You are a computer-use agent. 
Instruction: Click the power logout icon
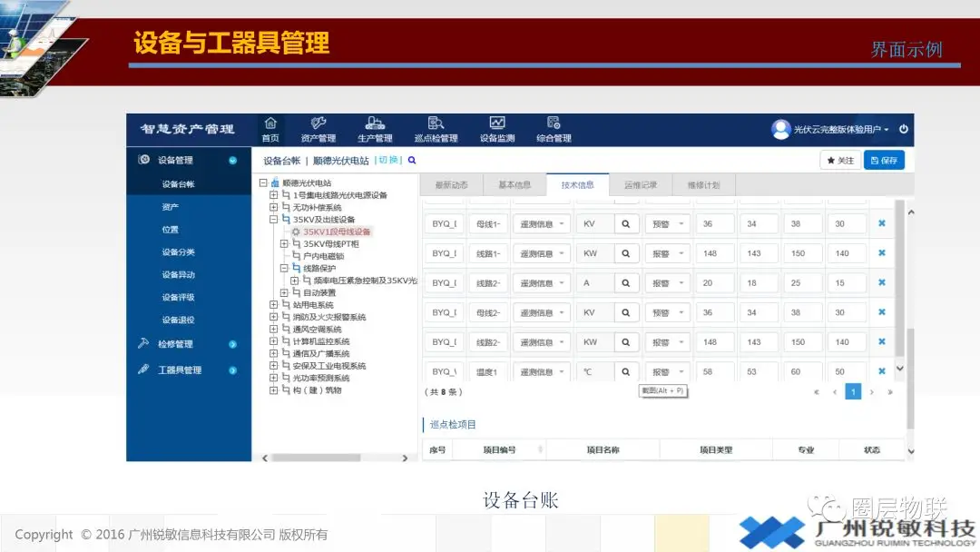[x=904, y=129]
